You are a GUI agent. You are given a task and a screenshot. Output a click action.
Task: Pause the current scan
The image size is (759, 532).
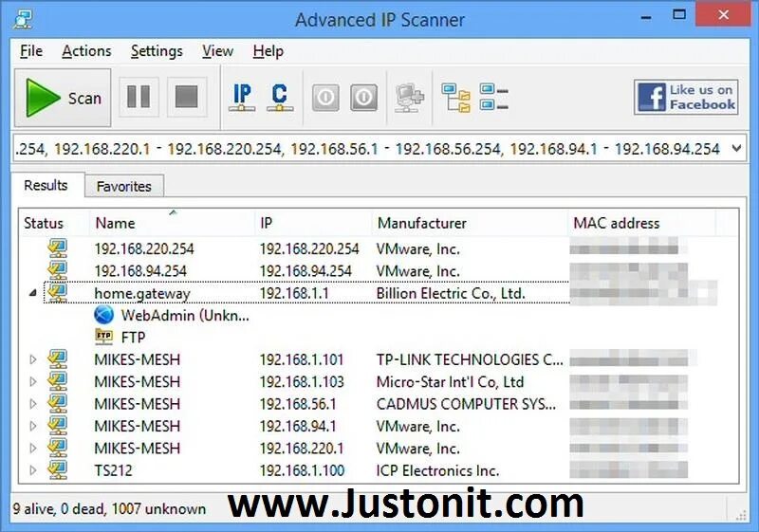[x=139, y=97]
